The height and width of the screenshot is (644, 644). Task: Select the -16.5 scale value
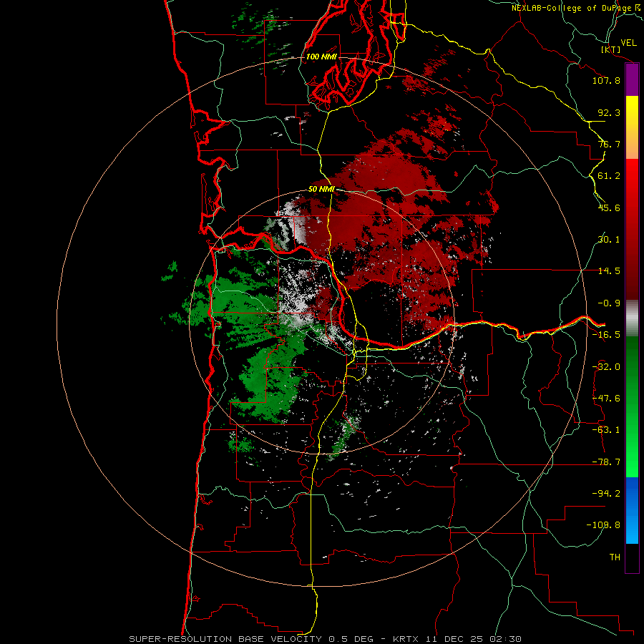606,335
